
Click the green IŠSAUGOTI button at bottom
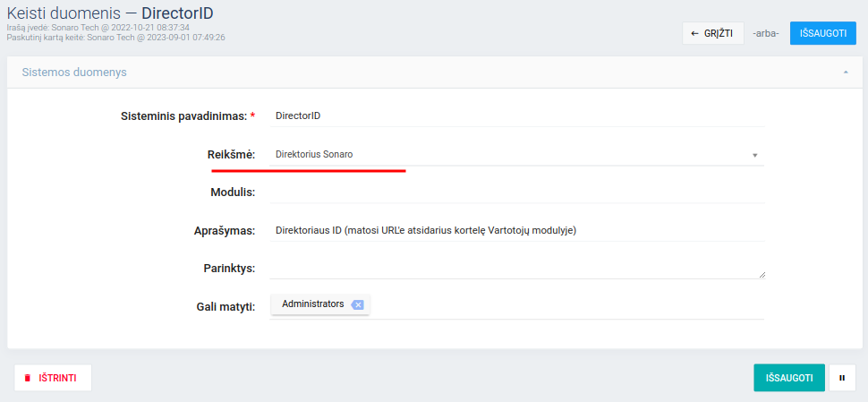(788, 378)
